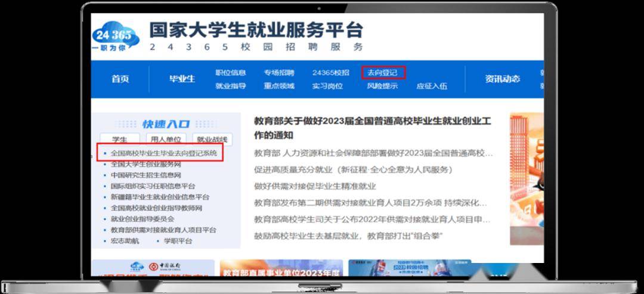Click the orange promotional banner on the right

coord(527,179)
